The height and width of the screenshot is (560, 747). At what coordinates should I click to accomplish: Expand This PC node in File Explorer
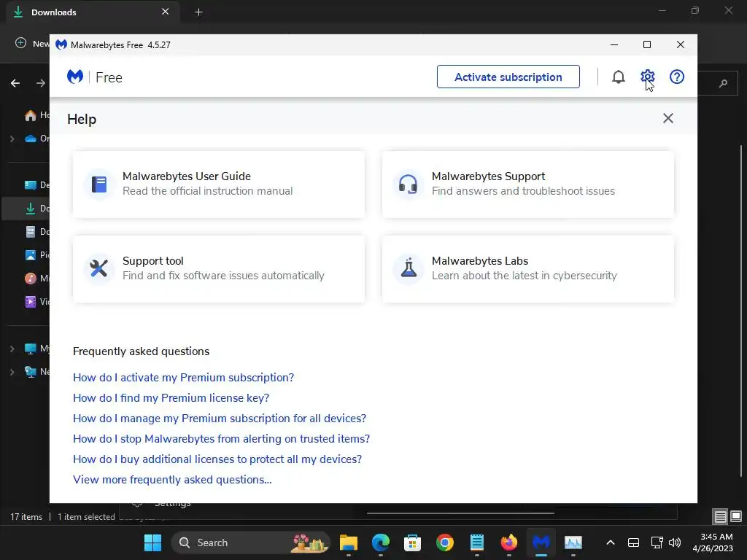[12, 349]
